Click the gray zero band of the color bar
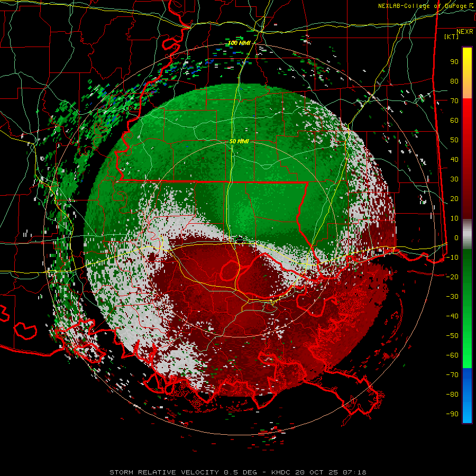This screenshot has width=476, height=476. (467, 234)
